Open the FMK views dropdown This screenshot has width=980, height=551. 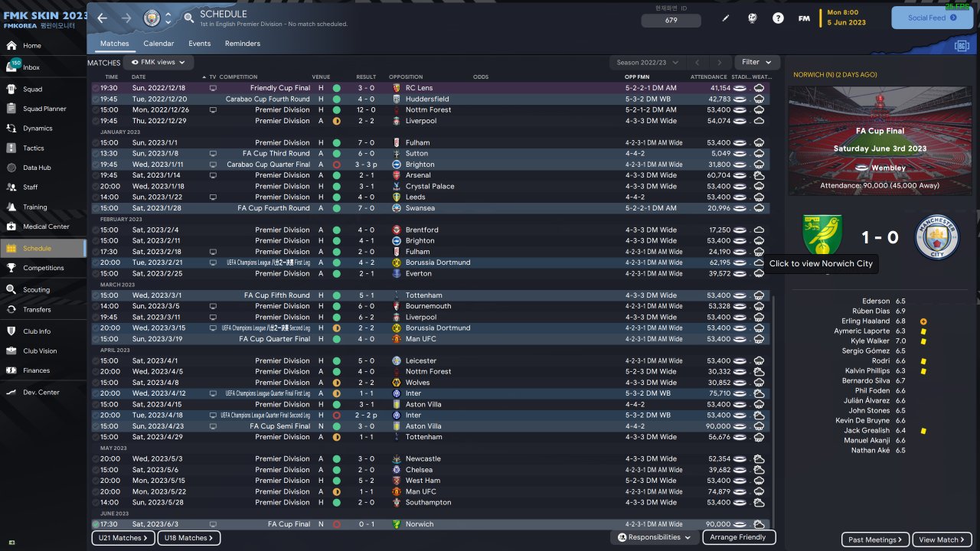pyautogui.click(x=159, y=62)
